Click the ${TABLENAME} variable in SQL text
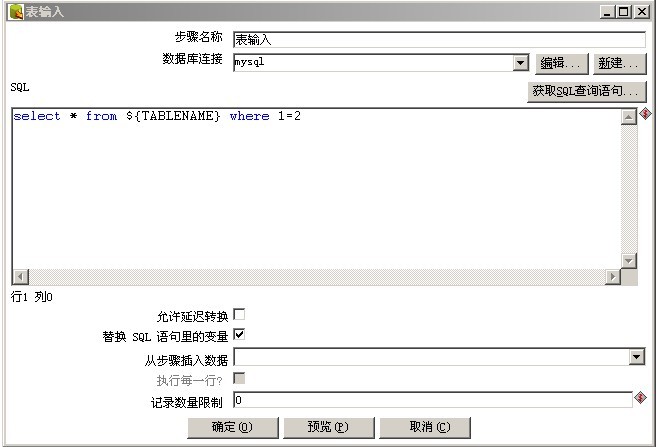The image size is (658, 447). (x=173, y=116)
